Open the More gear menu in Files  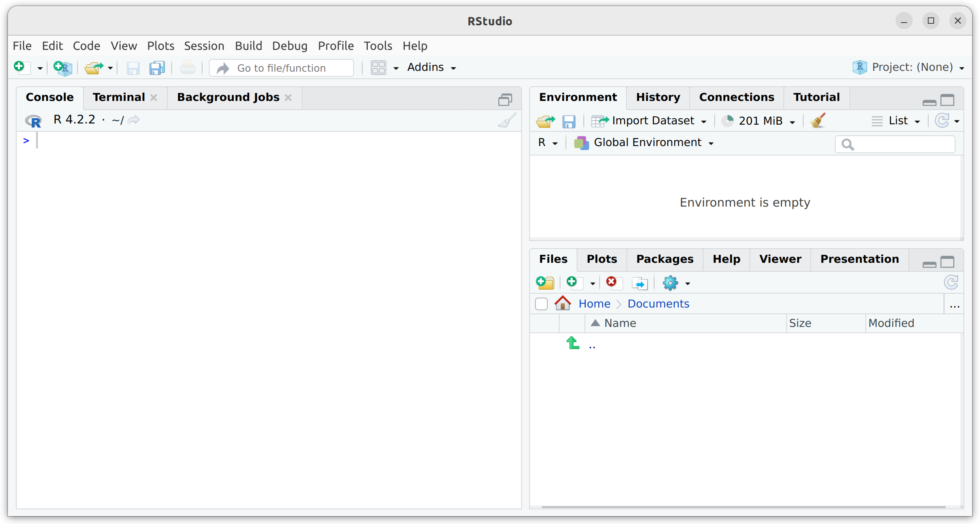click(x=676, y=283)
